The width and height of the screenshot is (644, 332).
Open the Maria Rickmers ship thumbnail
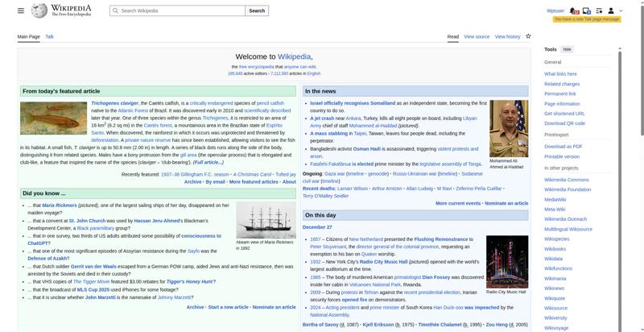[262, 218]
